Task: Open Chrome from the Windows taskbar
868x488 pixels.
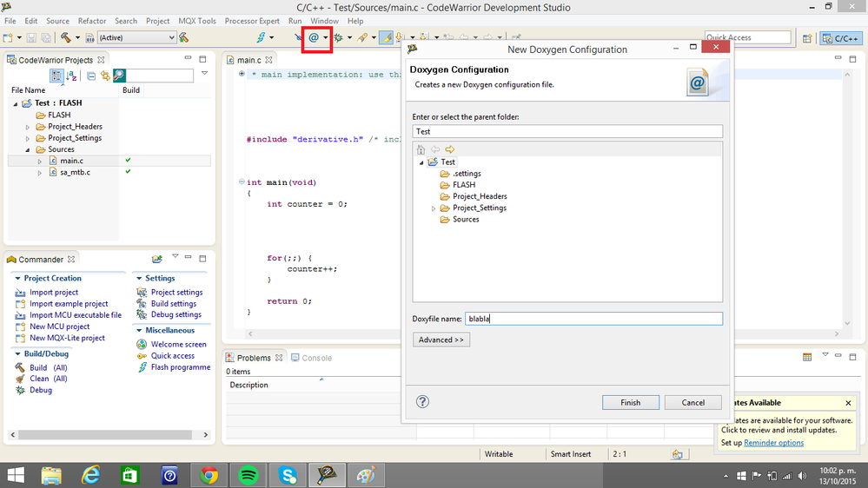Action: tap(209, 475)
